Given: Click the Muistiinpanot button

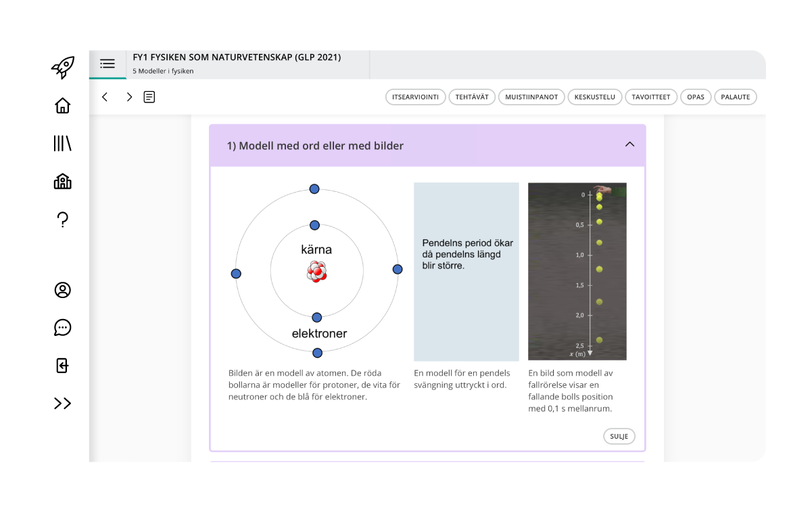Looking at the screenshot, I should pos(531,97).
